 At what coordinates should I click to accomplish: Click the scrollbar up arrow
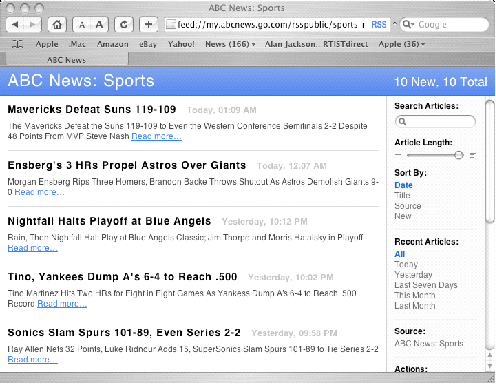click(490, 355)
